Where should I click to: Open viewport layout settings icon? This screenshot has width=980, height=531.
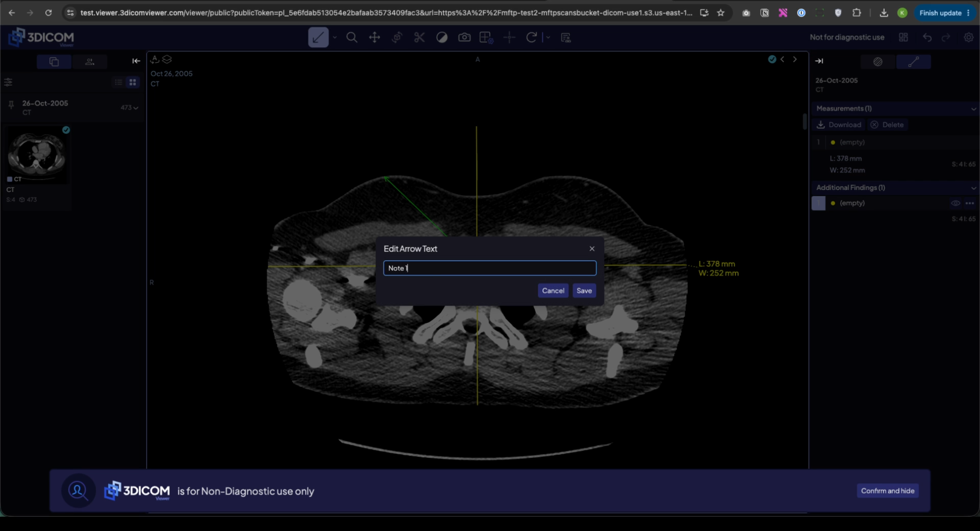pos(486,37)
